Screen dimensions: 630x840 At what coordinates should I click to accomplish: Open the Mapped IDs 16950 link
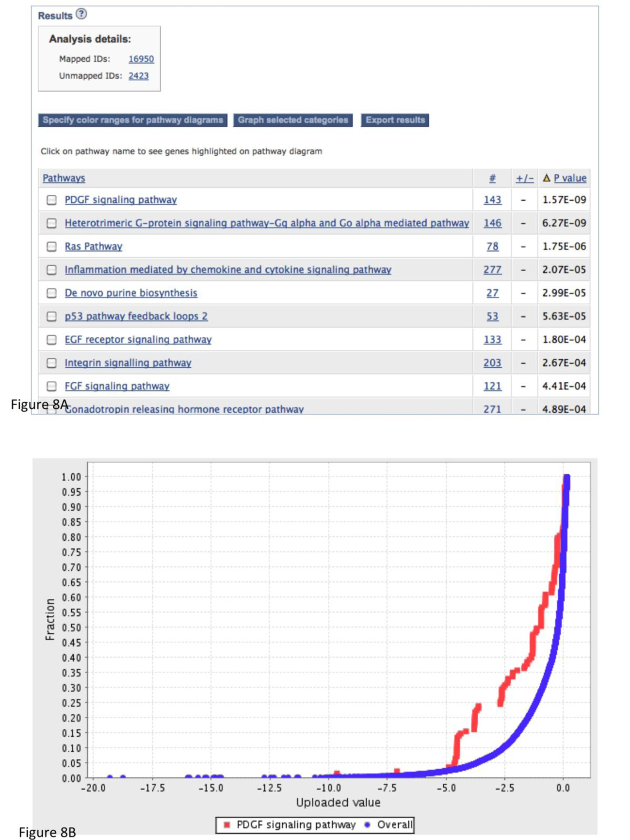pos(141,59)
